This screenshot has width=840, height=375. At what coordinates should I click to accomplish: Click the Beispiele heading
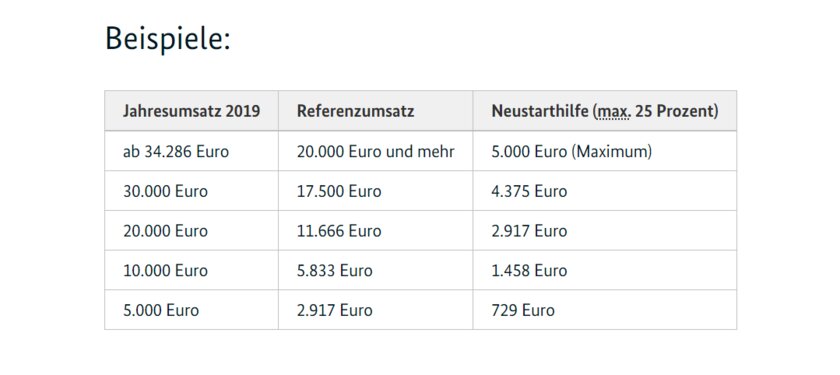click(x=168, y=39)
